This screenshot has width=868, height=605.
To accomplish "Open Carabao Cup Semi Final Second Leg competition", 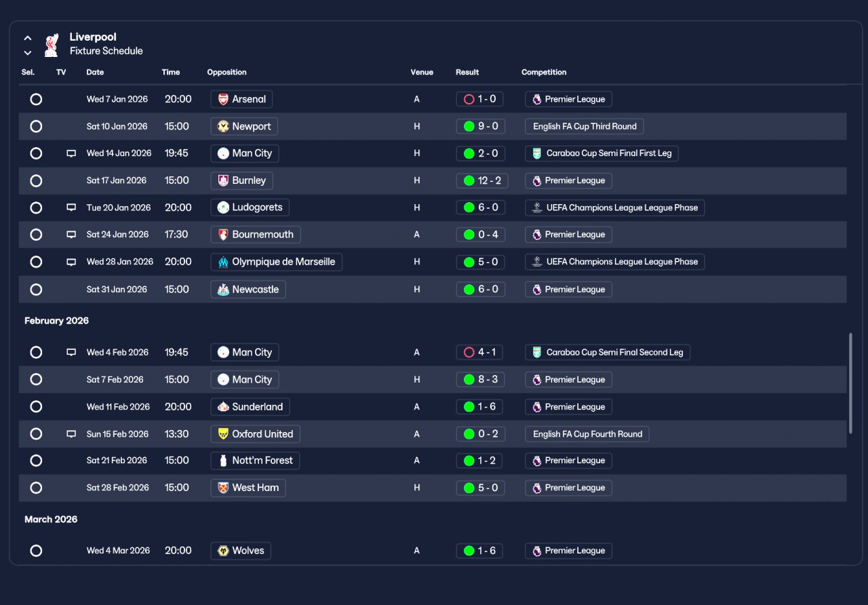I will tap(608, 353).
